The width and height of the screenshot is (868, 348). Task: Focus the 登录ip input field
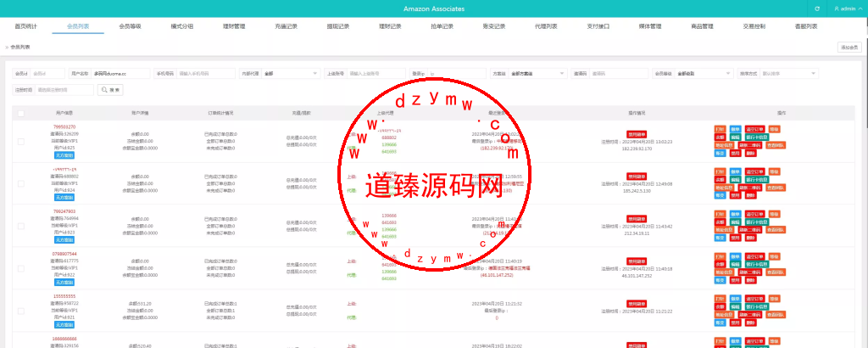(457, 73)
